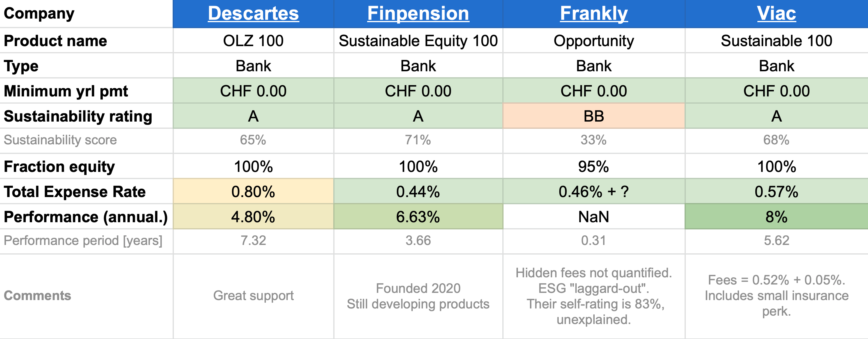Select the 95% fraction equity cell
868x339 pixels.
click(x=594, y=167)
